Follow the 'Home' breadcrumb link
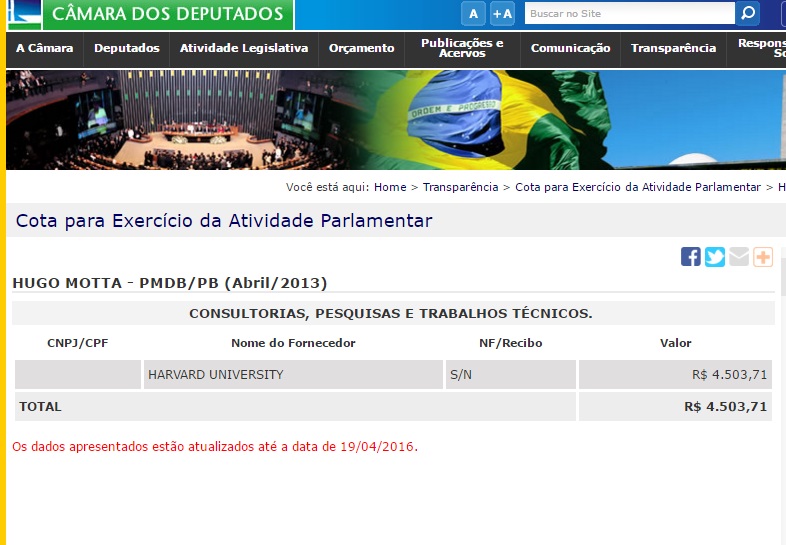786x545 pixels. [x=390, y=187]
